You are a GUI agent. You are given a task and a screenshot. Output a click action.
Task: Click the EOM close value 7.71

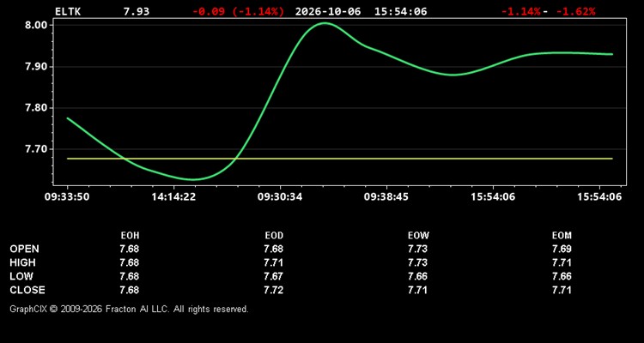(x=562, y=290)
